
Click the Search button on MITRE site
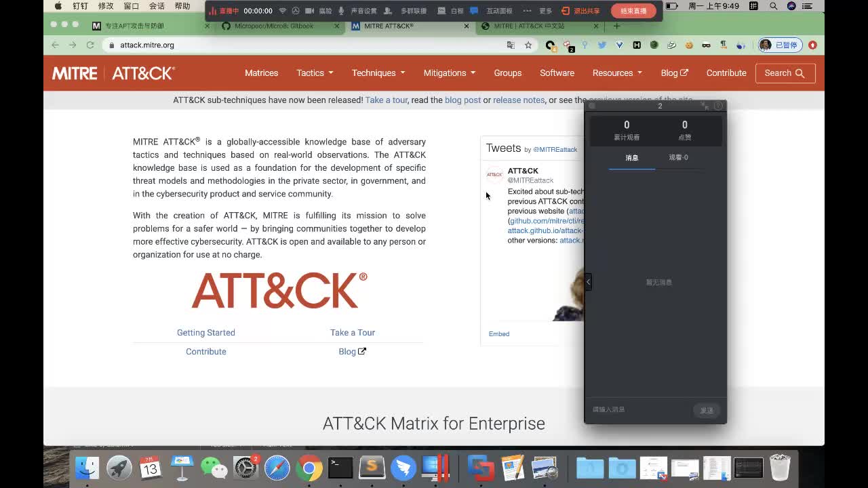[x=785, y=73]
